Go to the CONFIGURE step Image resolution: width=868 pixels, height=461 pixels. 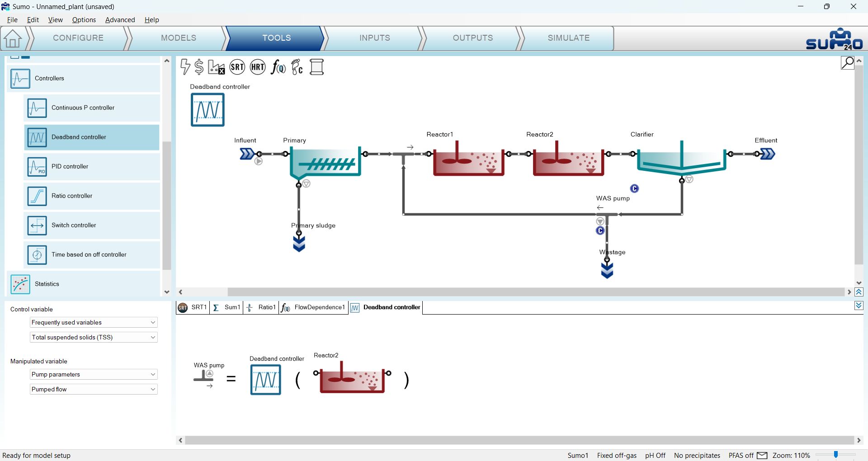(78, 38)
